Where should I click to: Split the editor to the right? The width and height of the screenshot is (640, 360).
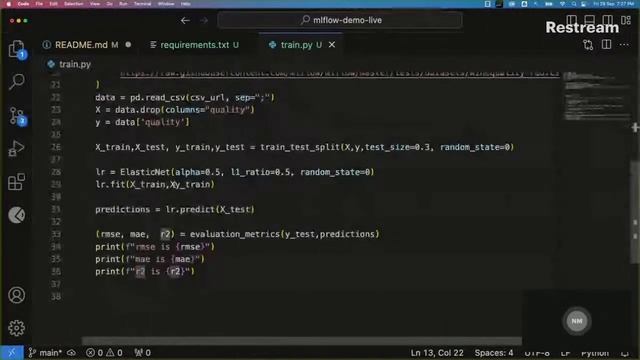coord(607,44)
